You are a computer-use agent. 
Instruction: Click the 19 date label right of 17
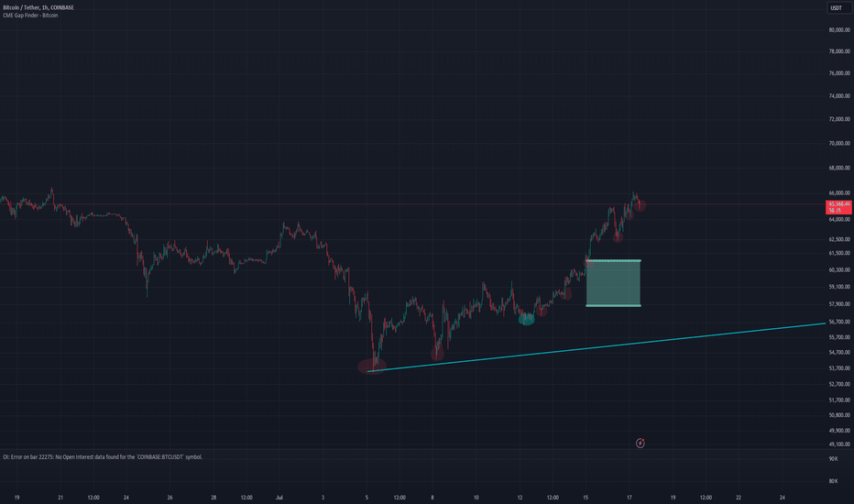click(x=673, y=498)
